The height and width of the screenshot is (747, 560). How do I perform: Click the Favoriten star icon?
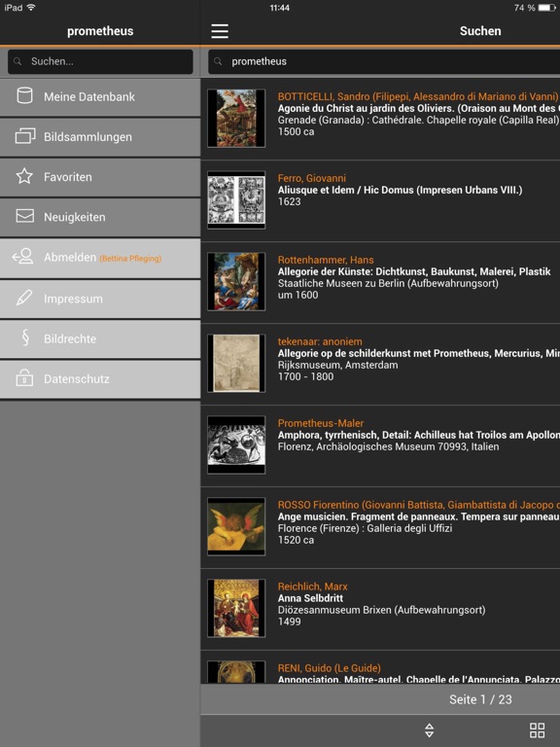tap(24, 176)
